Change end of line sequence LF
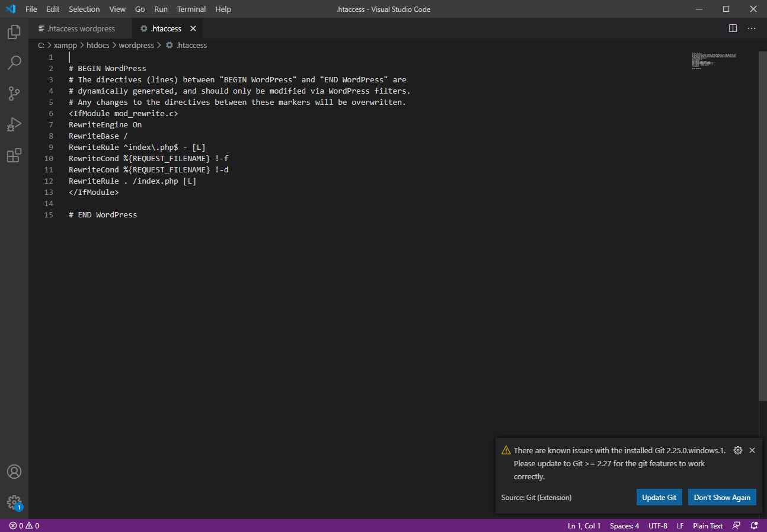 680,525
